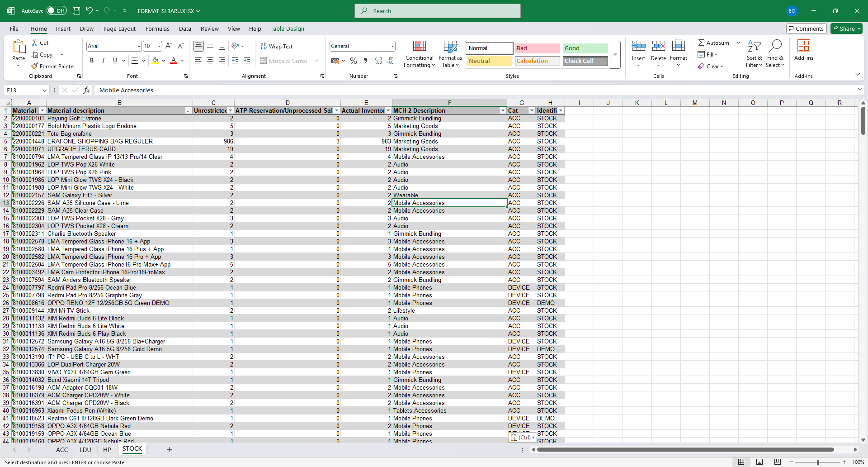
Task: Apply Italic formatting
Action: click(104, 61)
